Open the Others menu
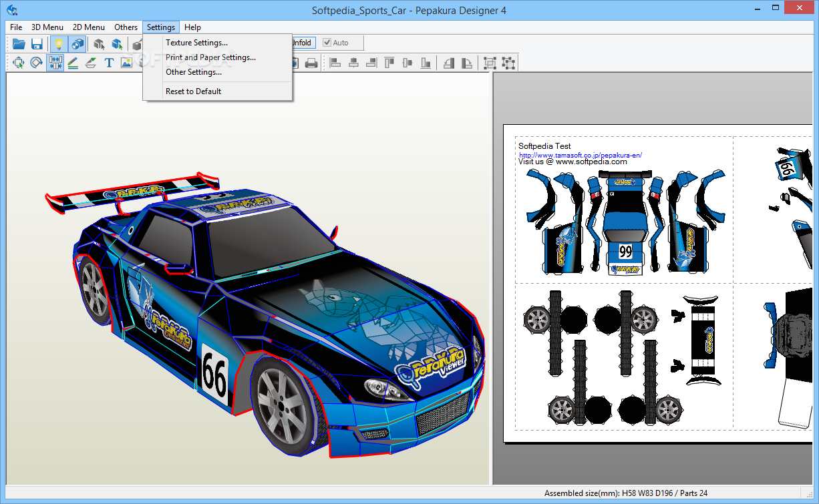819x504 pixels. coord(126,27)
